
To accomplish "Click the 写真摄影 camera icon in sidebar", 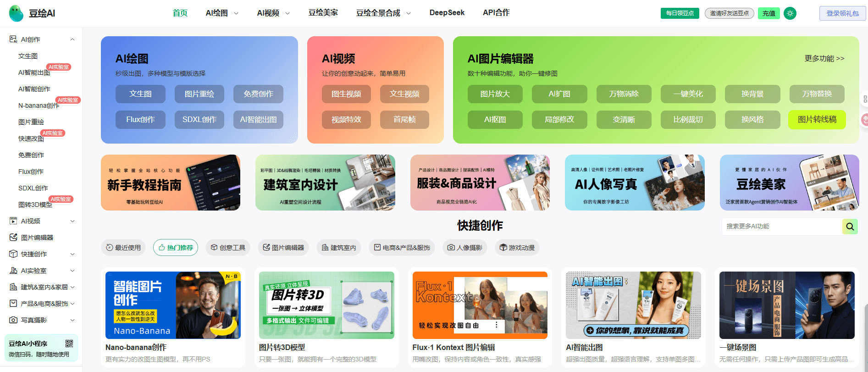I will click(x=13, y=320).
